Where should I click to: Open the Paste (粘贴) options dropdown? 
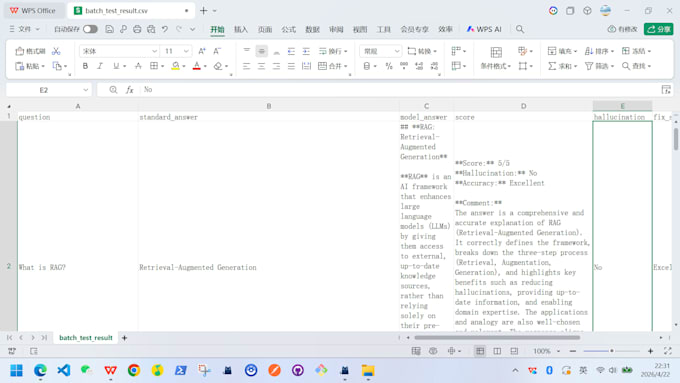[43, 66]
